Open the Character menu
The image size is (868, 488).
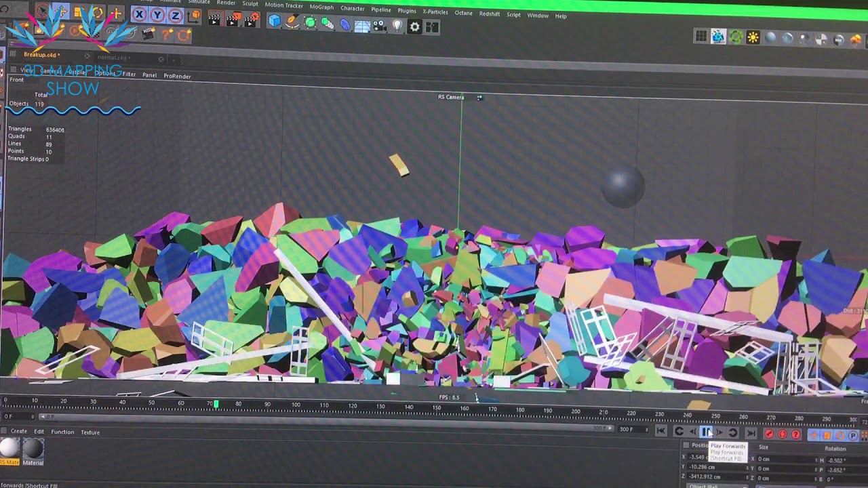[x=353, y=8]
